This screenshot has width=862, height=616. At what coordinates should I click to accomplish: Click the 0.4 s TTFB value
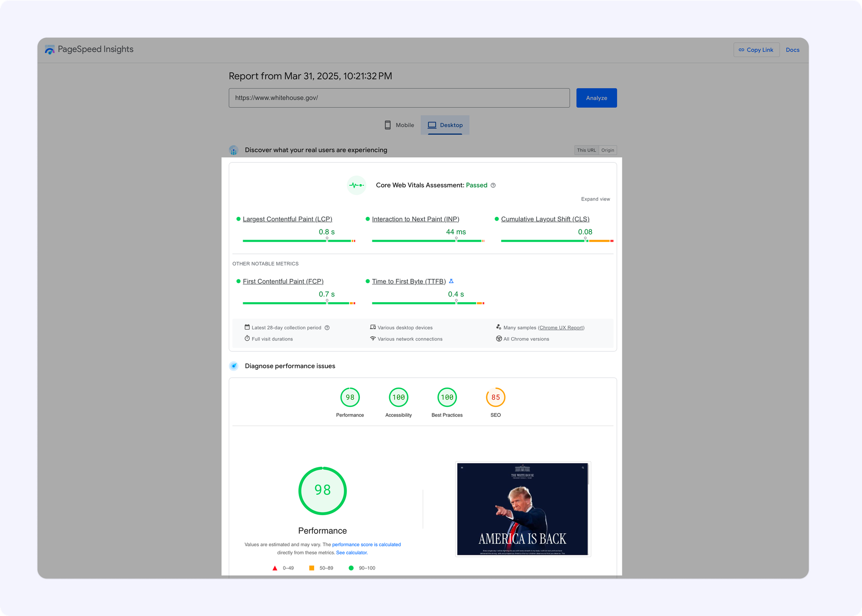tap(456, 294)
